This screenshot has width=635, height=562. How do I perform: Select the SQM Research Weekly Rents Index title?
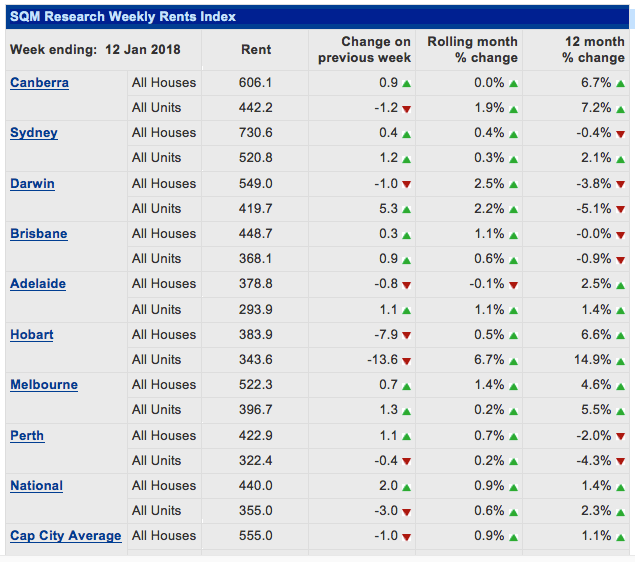(123, 17)
